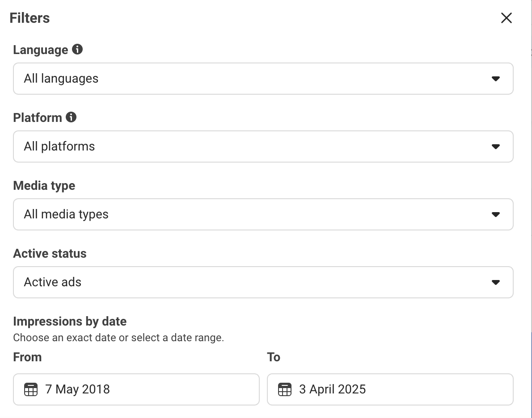Click the All media types dropdown arrow
Image resolution: width=532 pixels, height=418 pixels.
tap(495, 214)
